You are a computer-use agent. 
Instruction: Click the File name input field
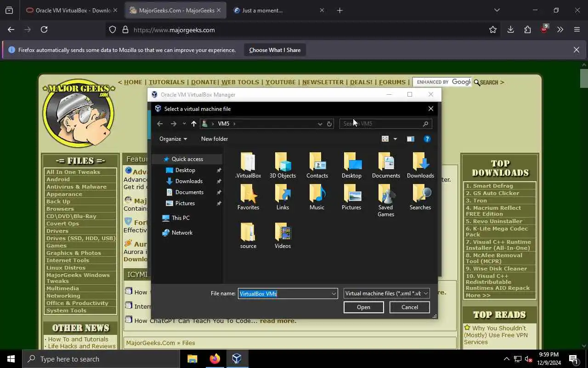284,293
